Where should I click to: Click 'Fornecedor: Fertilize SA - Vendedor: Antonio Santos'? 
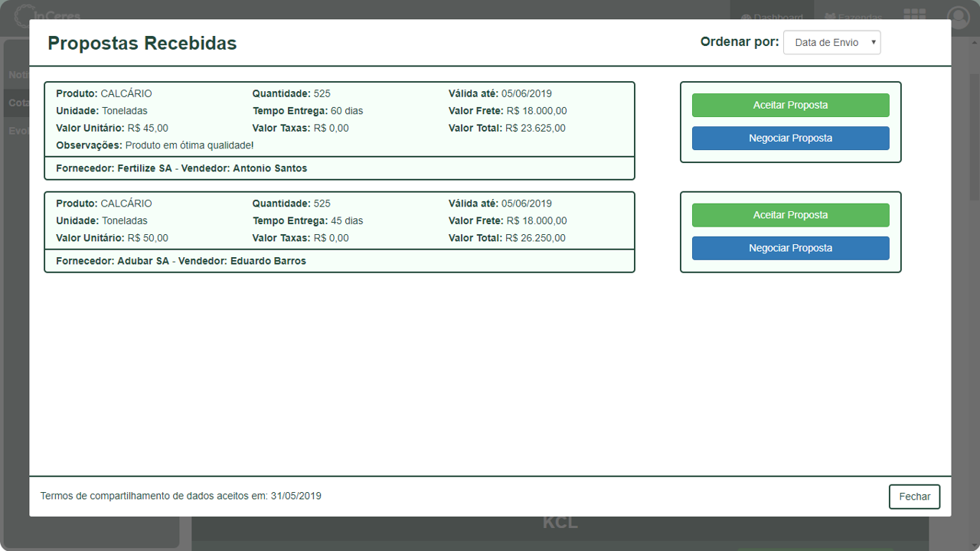pyautogui.click(x=181, y=168)
